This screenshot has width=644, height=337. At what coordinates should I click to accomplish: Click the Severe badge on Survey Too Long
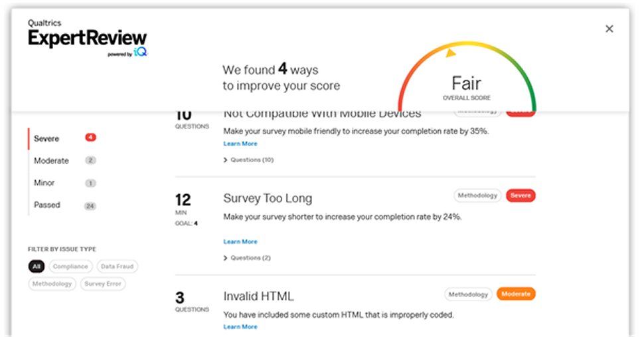coord(521,196)
